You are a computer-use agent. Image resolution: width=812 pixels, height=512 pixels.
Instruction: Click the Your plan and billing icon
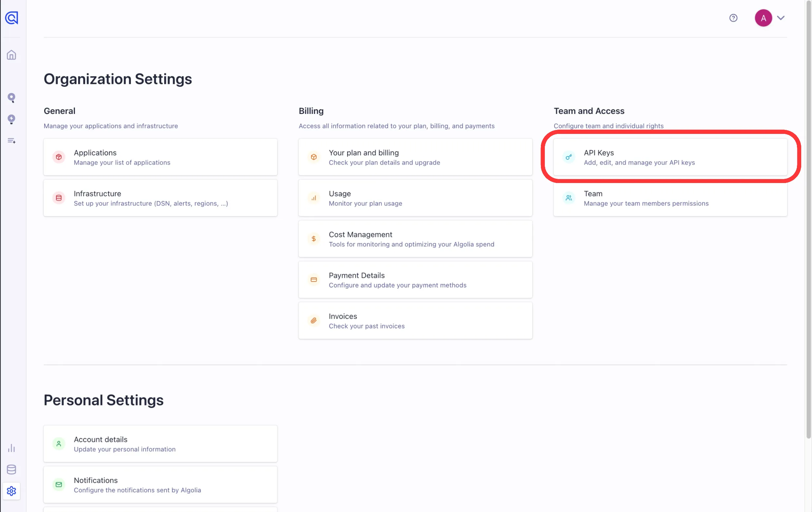[314, 157]
